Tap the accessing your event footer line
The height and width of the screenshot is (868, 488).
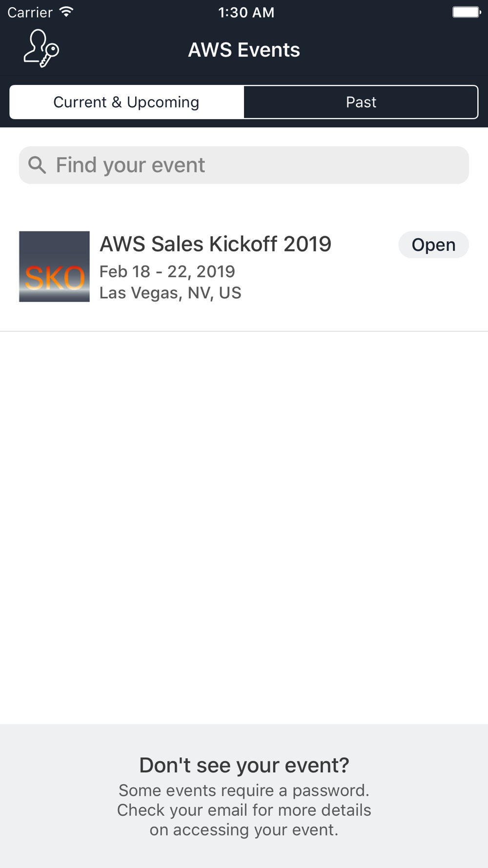(244, 829)
